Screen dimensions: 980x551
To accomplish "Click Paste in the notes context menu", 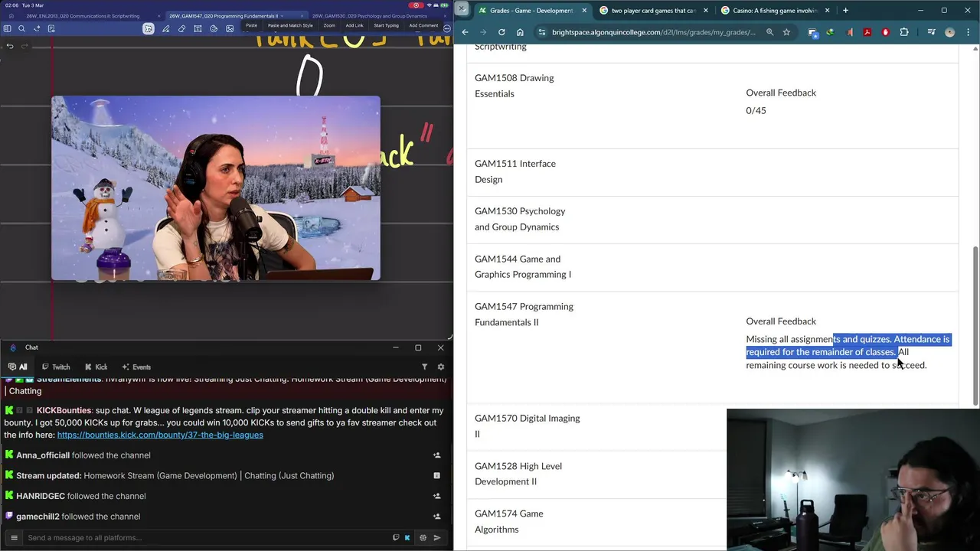I will (x=251, y=25).
